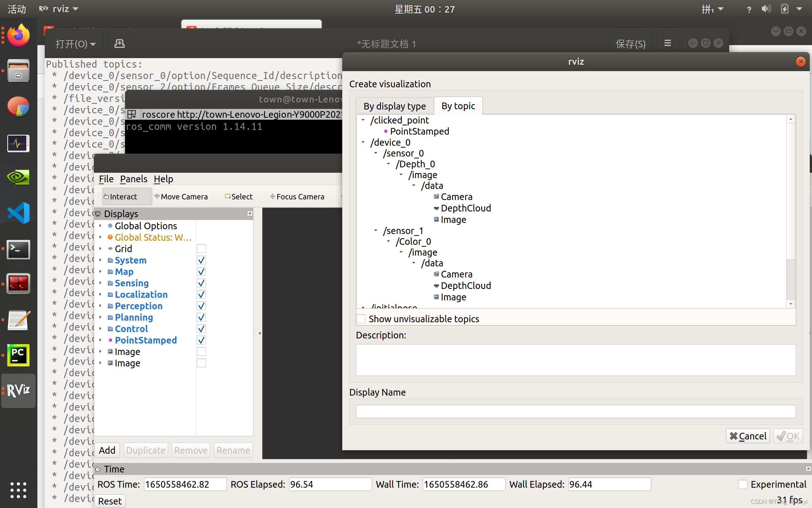Collapse the /clicked_point topic node
This screenshot has width=812, height=508.
[x=363, y=120]
